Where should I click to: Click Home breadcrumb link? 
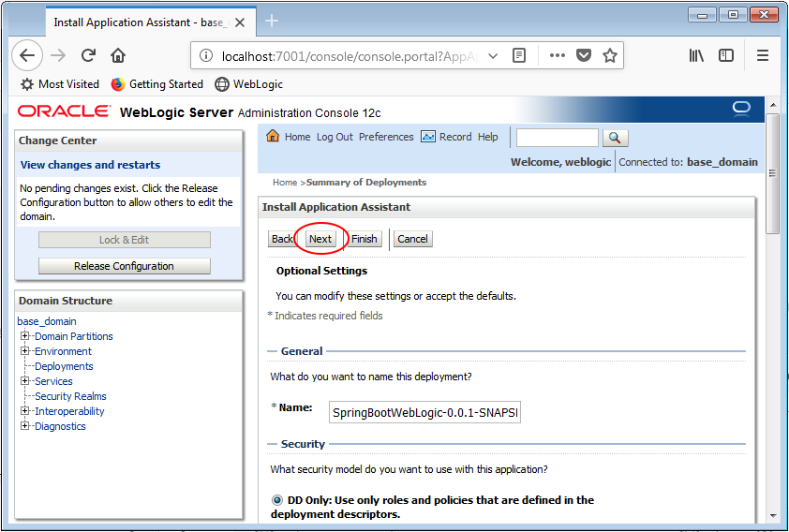tap(285, 182)
